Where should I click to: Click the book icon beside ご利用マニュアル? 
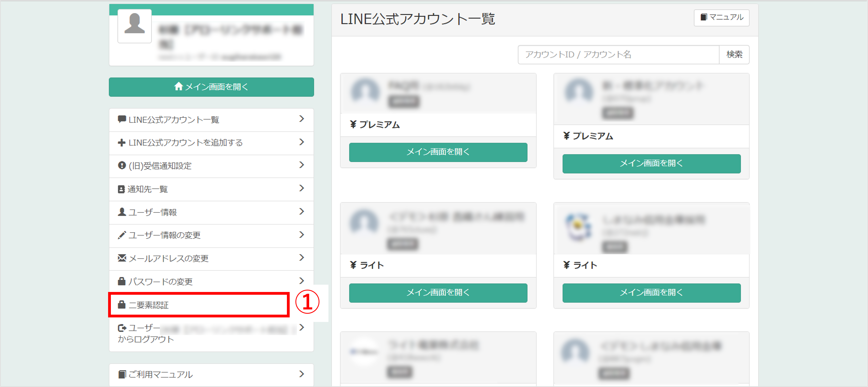[122, 374]
